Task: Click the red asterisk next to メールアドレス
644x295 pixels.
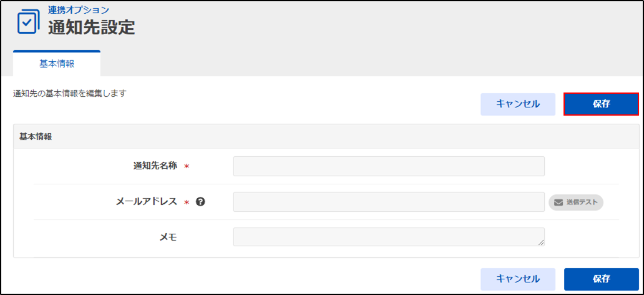Action: [x=187, y=202]
